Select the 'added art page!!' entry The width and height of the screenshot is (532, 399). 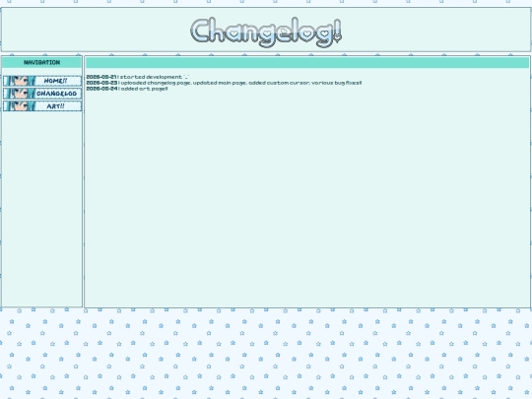[x=127, y=89]
